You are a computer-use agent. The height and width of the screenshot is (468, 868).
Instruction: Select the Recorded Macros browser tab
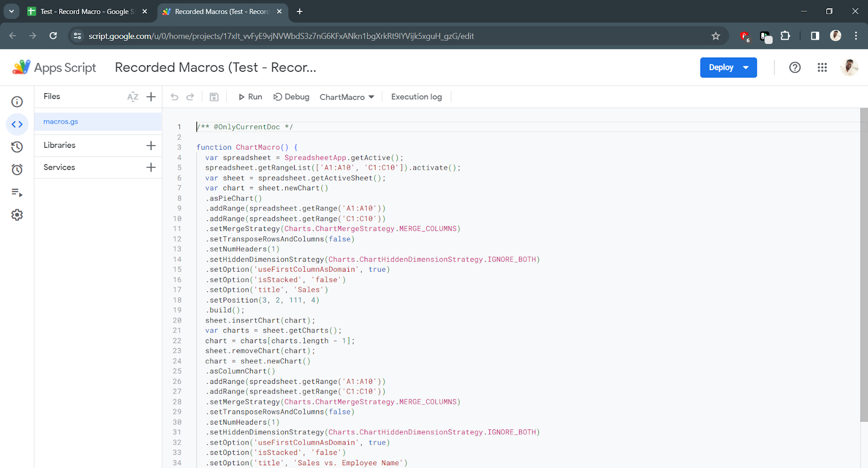tap(222, 11)
